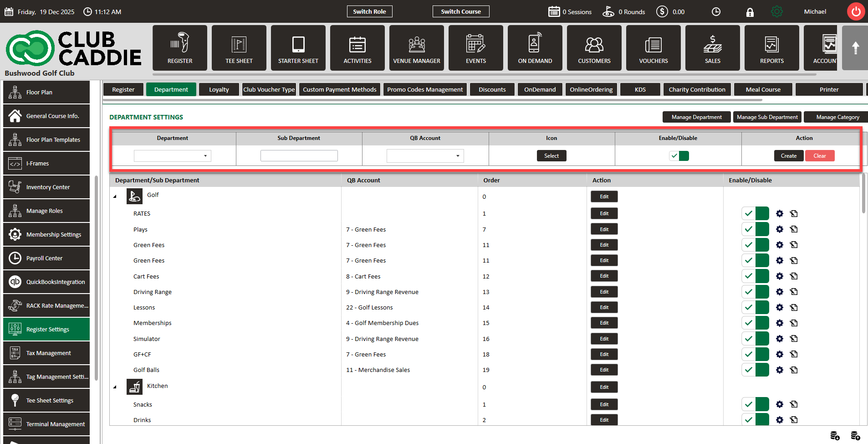Click the Sub Department text field

[x=299, y=156]
